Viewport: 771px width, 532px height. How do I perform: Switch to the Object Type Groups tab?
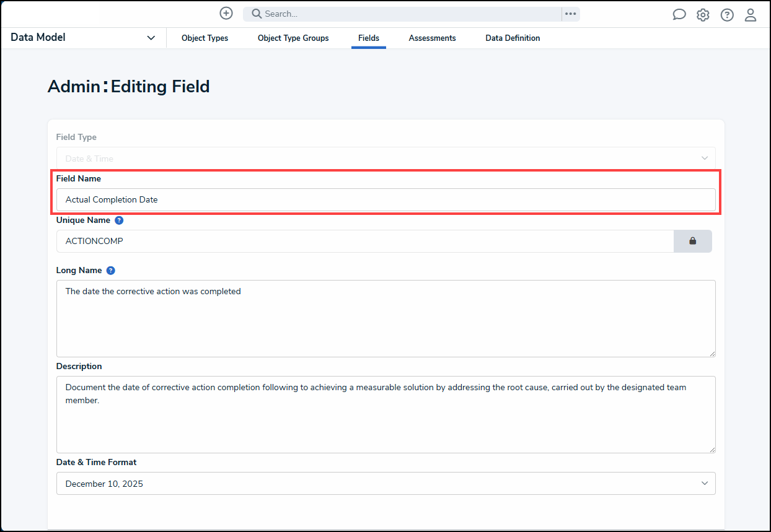[x=293, y=38]
